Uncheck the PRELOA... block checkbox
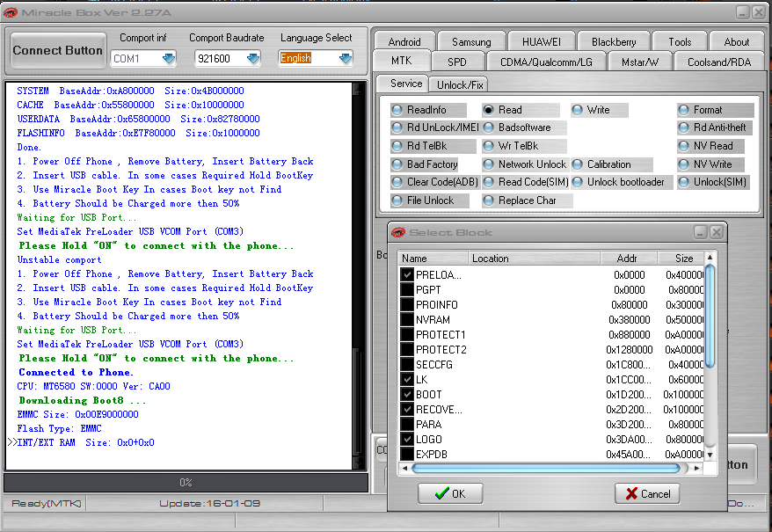This screenshot has height=532, width=772. point(407,275)
